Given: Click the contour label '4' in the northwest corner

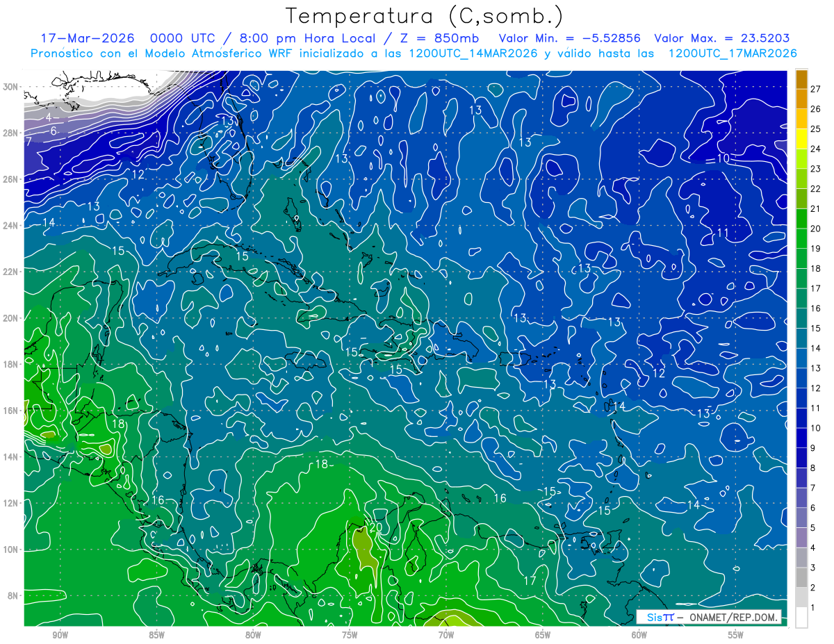Looking at the screenshot, I should coord(49,118).
